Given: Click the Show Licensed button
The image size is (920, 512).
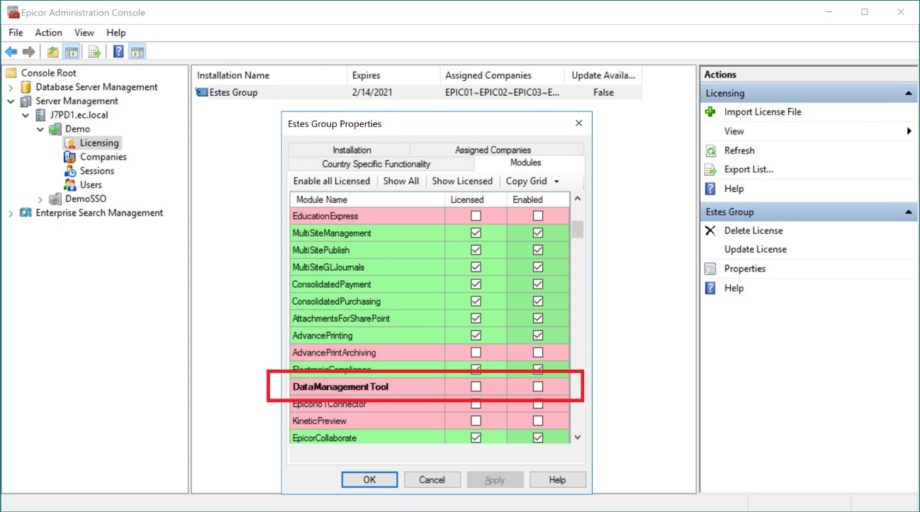Looking at the screenshot, I should point(462,181).
